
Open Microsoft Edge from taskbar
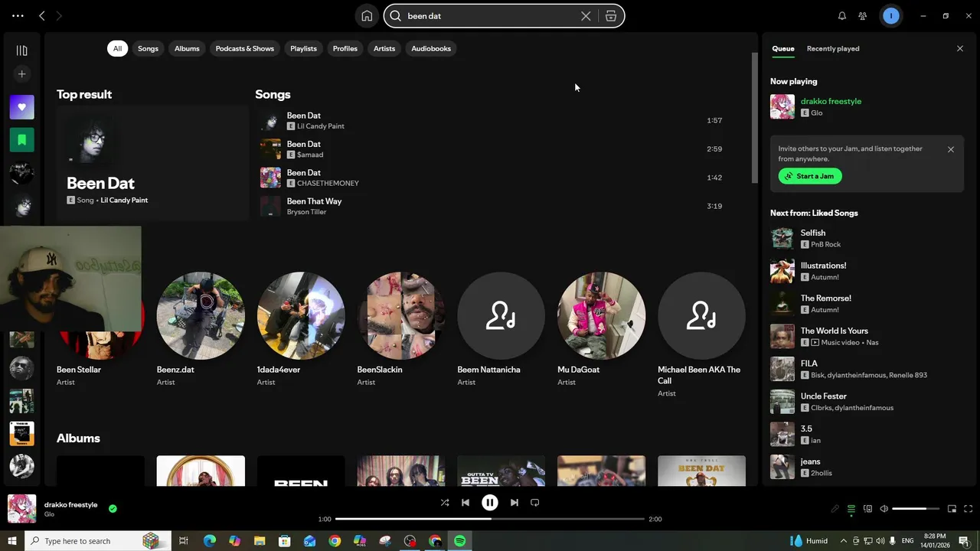[x=209, y=541]
